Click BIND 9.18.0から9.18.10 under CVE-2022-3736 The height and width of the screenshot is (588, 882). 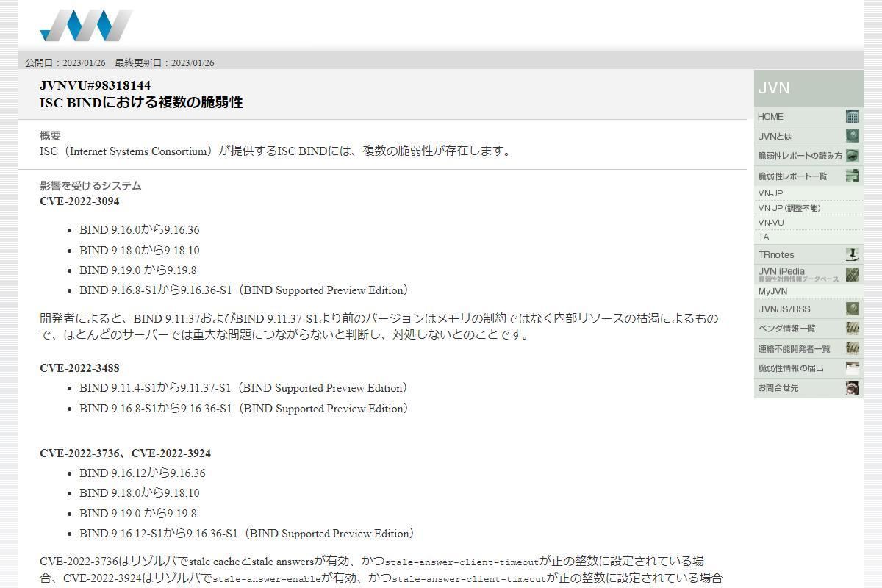pyautogui.click(x=140, y=493)
